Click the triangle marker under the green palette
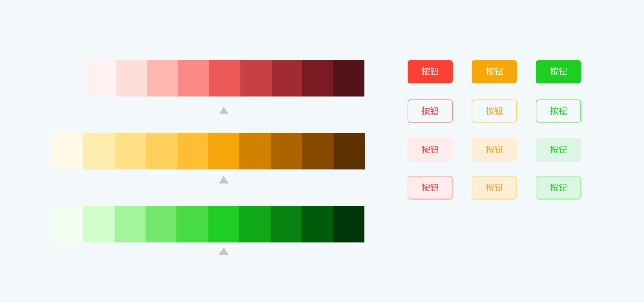 pyautogui.click(x=223, y=251)
